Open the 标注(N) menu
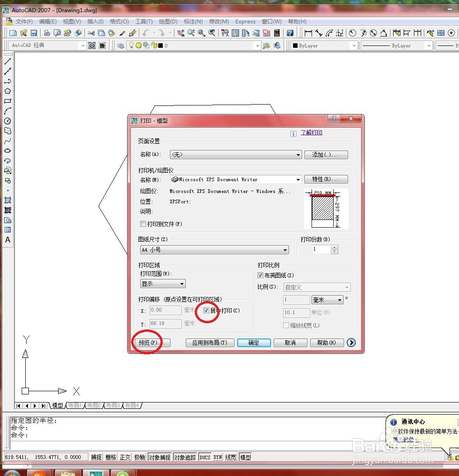 coord(193,22)
